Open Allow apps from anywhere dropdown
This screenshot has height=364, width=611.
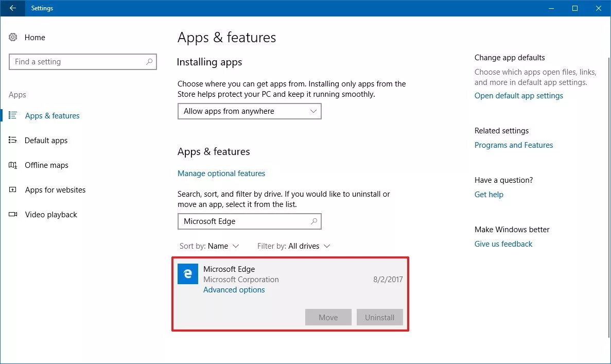[x=249, y=111]
